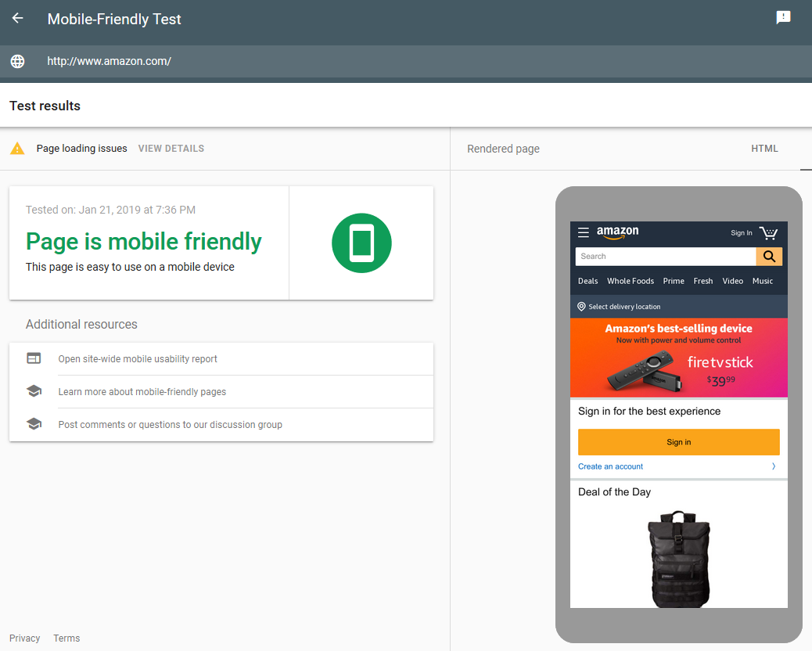Click the Amazon Search input box
The height and width of the screenshot is (651, 812).
666,257
